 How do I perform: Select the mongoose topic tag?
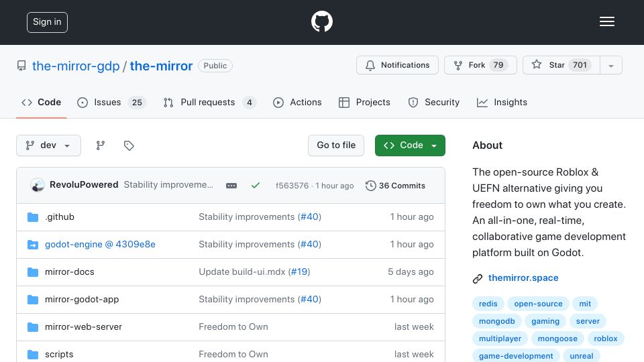tap(557, 339)
